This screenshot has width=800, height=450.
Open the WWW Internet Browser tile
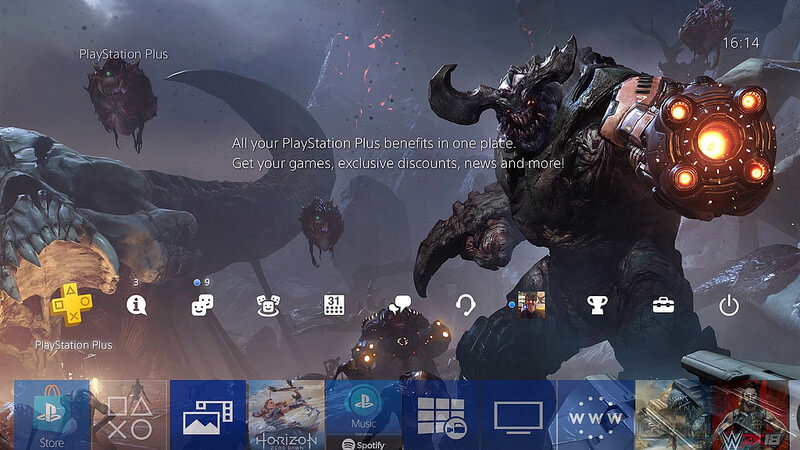coord(596,415)
